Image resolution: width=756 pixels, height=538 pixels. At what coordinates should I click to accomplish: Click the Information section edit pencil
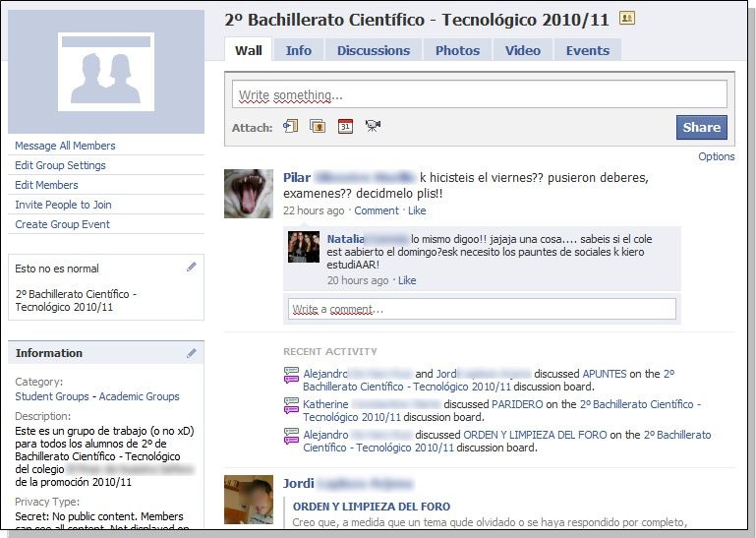[192, 353]
